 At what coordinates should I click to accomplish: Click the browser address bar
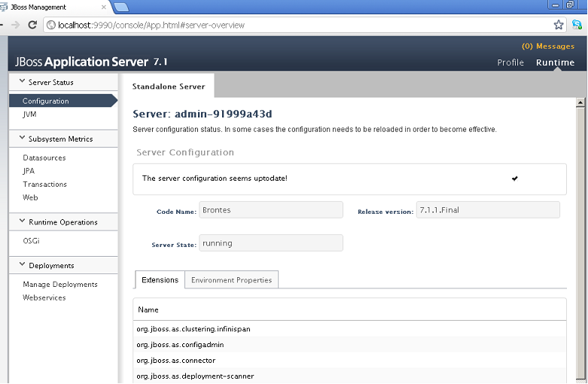301,25
